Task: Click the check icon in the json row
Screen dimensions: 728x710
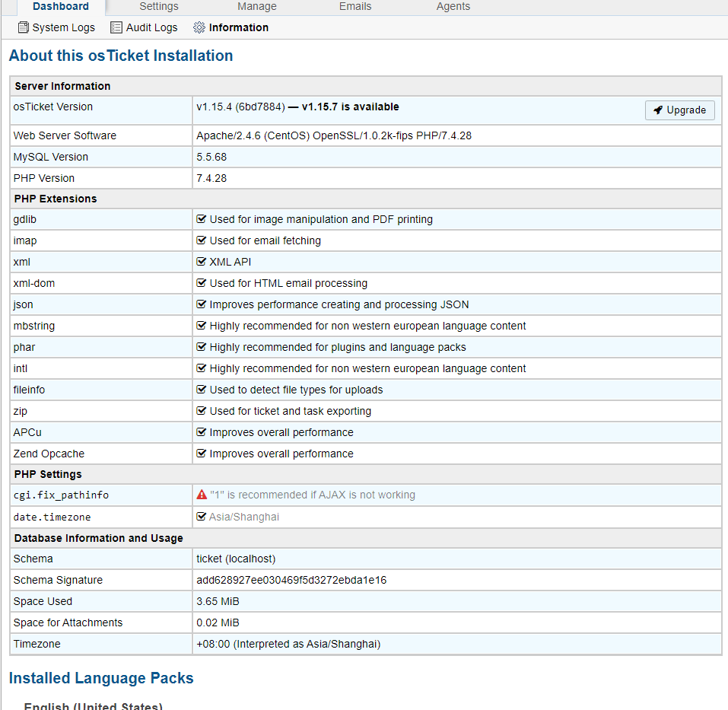Action: click(201, 304)
